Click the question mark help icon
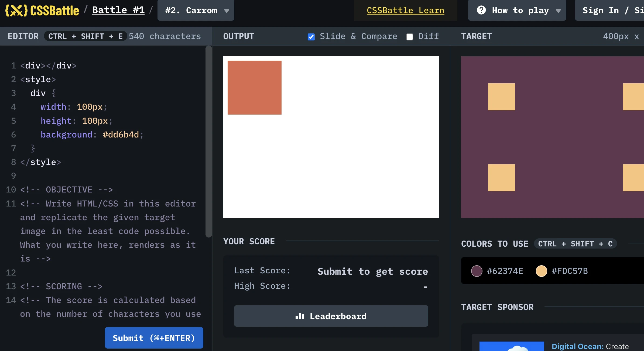Image resolution: width=644 pixels, height=351 pixels. (481, 10)
